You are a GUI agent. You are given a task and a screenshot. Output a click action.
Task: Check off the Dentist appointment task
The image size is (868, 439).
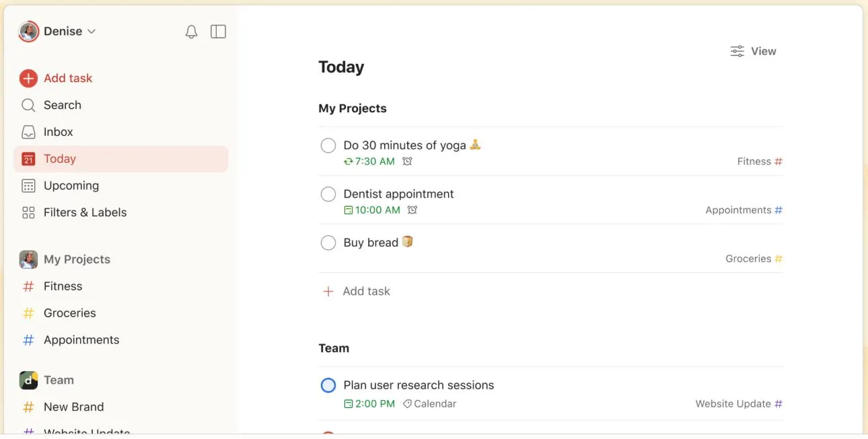[x=328, y=194]
